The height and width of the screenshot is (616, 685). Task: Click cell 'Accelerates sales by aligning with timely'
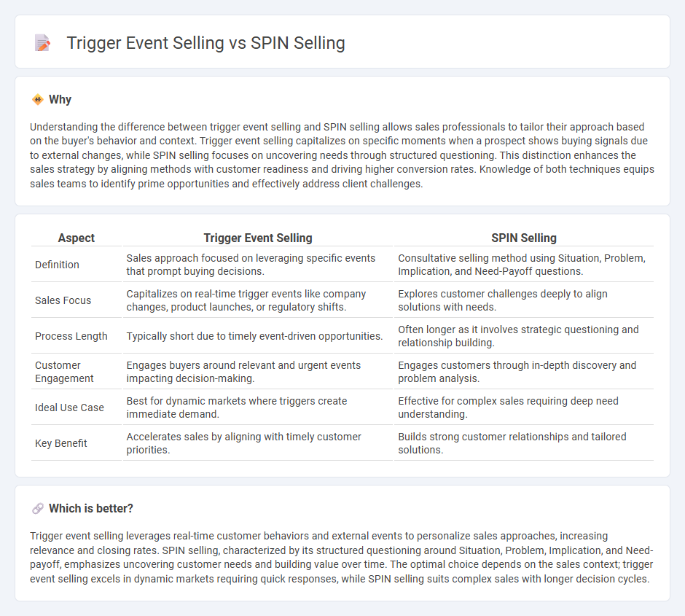click(x=258, y=443)
